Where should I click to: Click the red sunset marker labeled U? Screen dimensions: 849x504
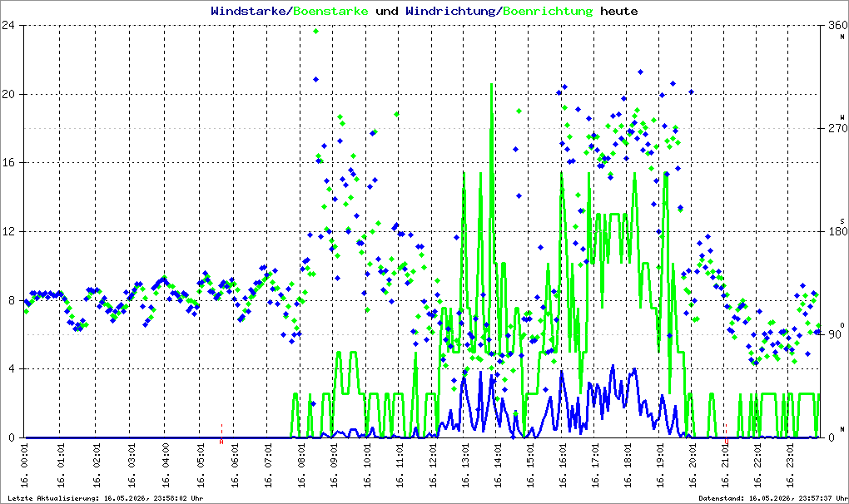[726, 442]
